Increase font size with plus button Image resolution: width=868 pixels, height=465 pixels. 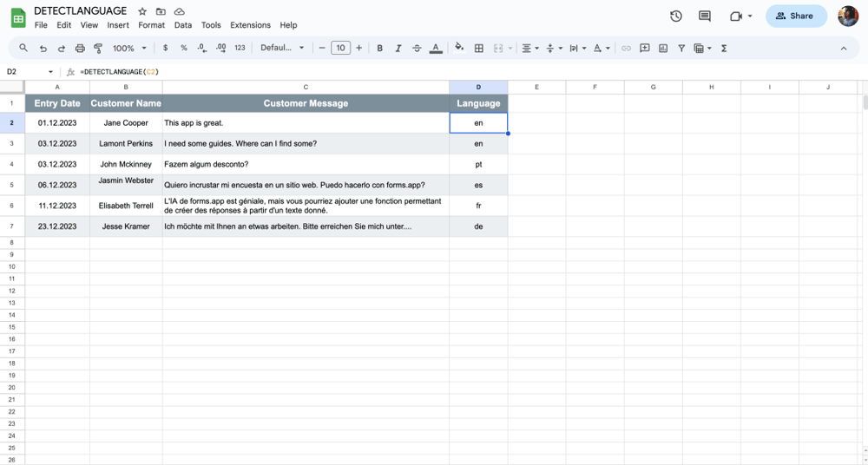tap(359, 49)
